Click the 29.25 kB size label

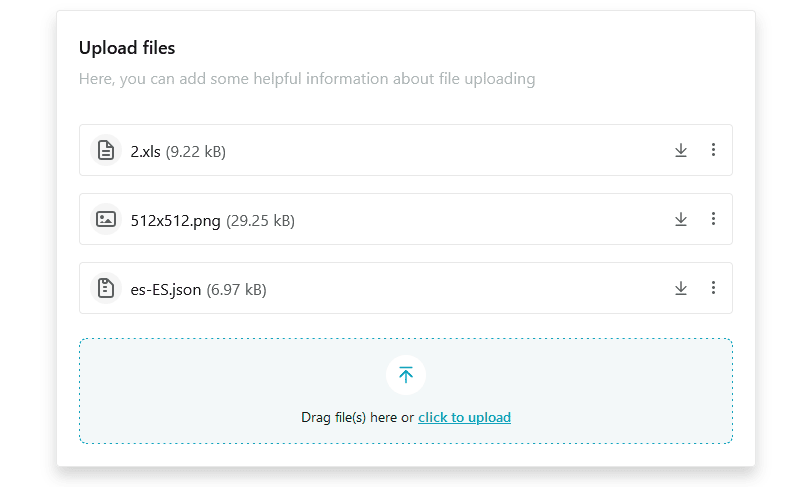point(260,221)
